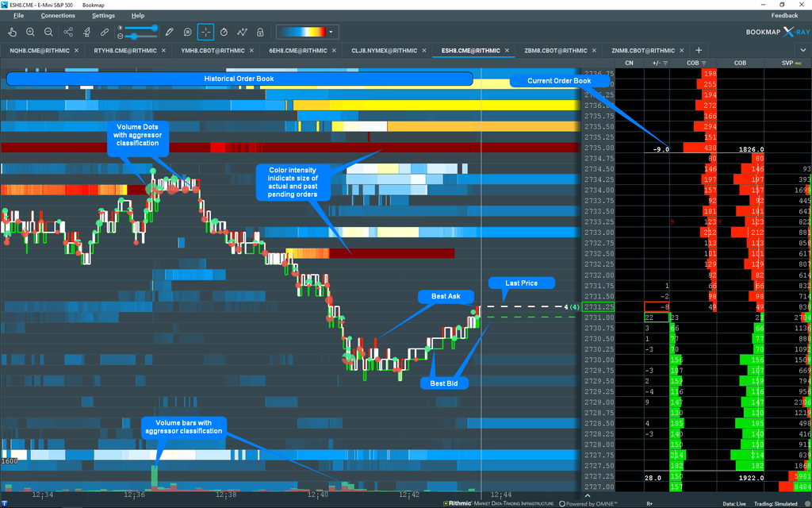Close the RTYH8.CME@RITHMIC tab

point(163,51)
